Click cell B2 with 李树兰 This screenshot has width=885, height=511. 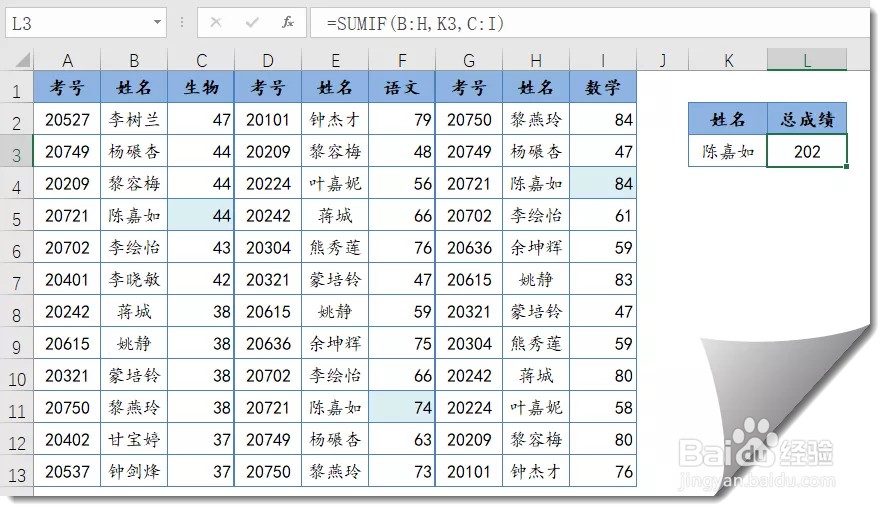coord(134,119)
